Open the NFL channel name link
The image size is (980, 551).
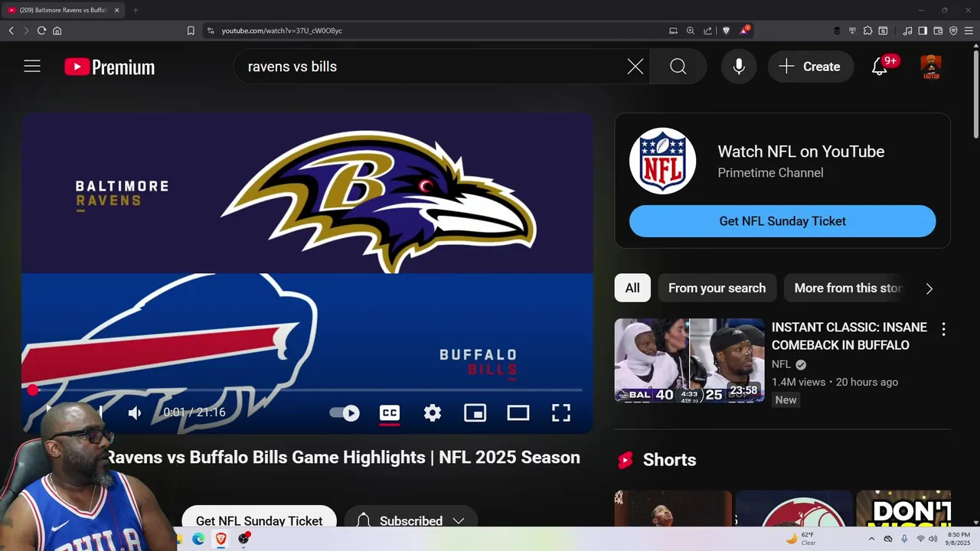click(x=781, y=364)
